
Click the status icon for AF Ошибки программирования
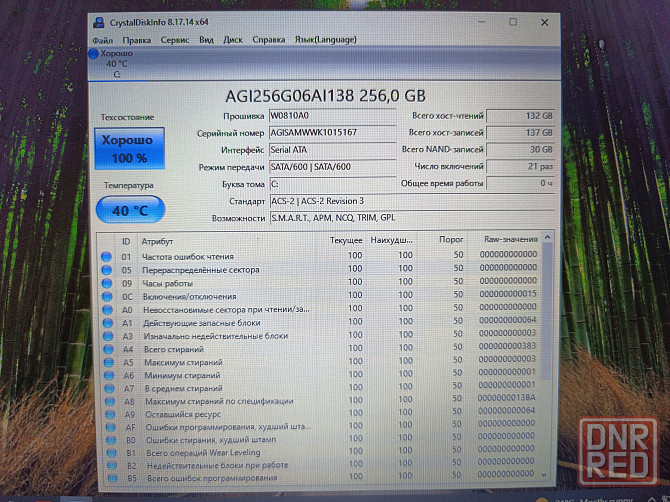[x=111, y=427]
